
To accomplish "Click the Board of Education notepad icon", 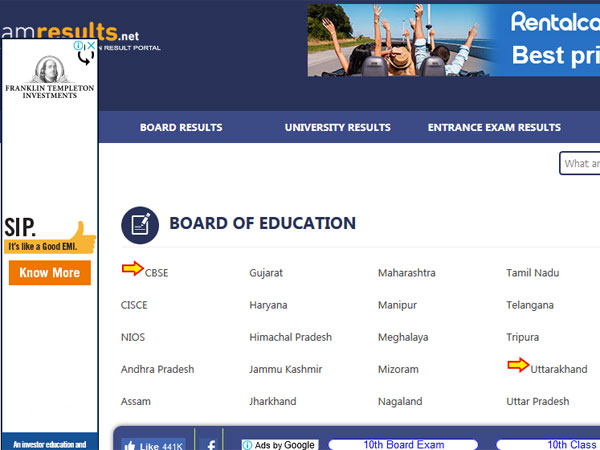I will click(140, 224).
